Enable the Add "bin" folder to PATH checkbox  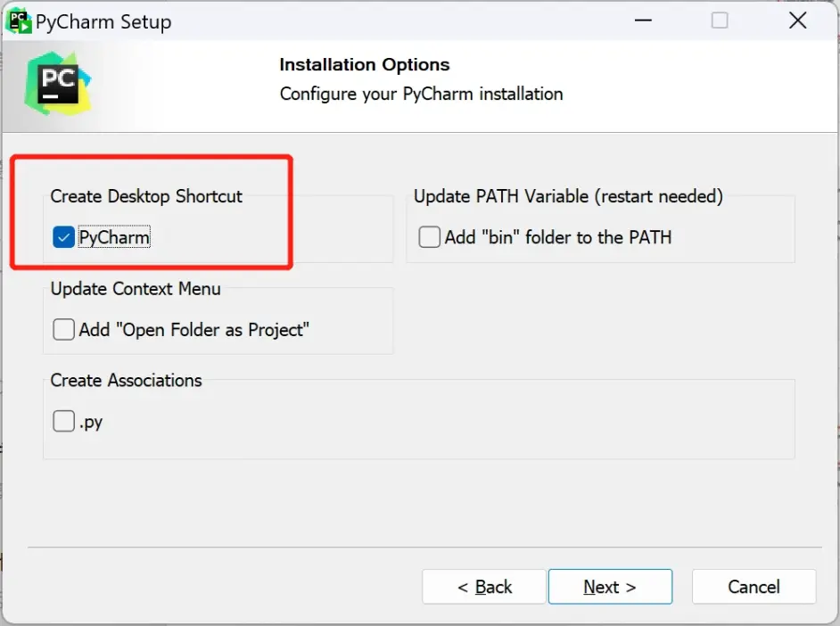pyautogui.click(x=430, y=237)
